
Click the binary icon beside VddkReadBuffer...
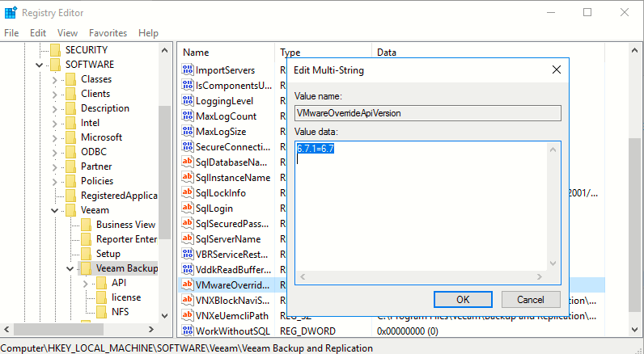[x=187, y=269]
